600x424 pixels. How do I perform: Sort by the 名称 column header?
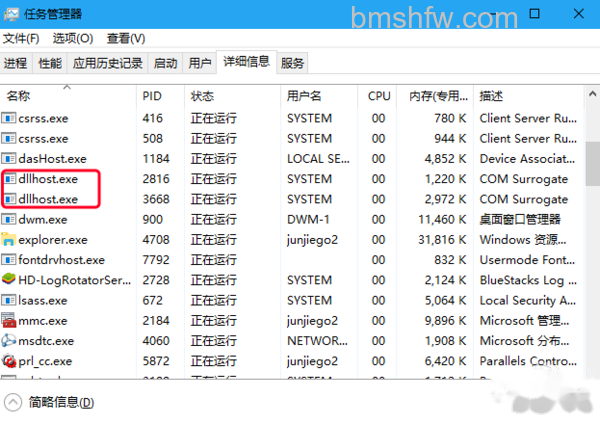coord(68,96)
